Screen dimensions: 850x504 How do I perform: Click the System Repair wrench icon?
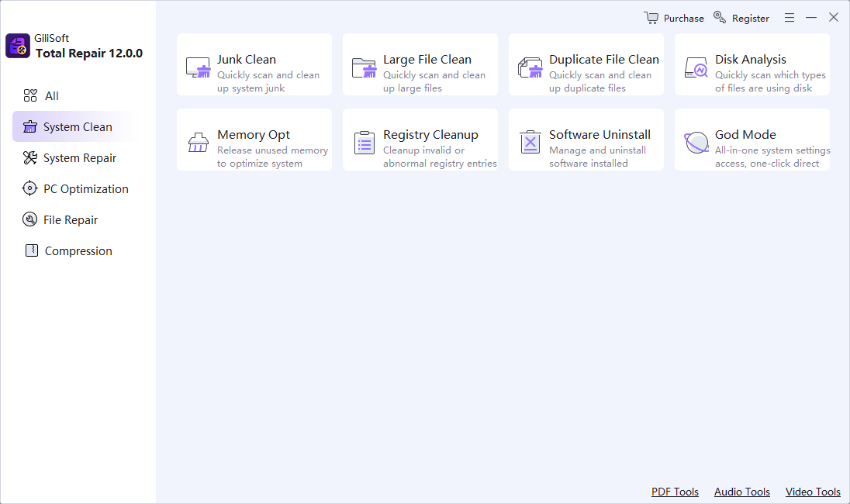(30, 157)
